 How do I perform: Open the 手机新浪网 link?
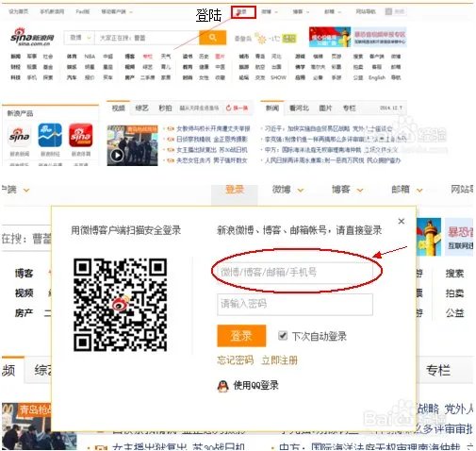click(x=52, y=11)
